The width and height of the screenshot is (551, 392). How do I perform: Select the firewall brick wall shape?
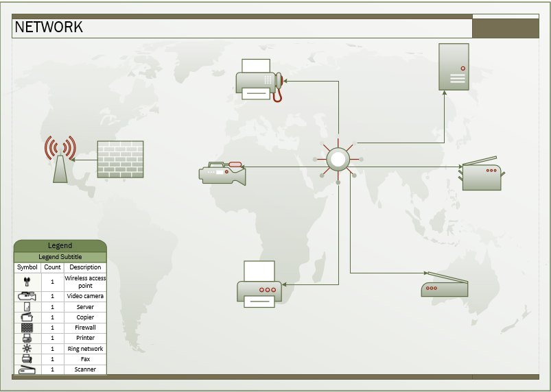(120, 159)
